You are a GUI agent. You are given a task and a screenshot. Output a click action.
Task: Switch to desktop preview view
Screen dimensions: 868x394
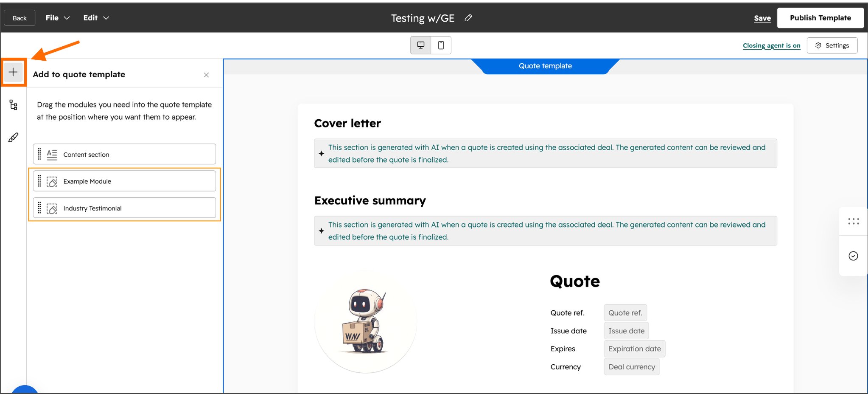click(421, 45)
